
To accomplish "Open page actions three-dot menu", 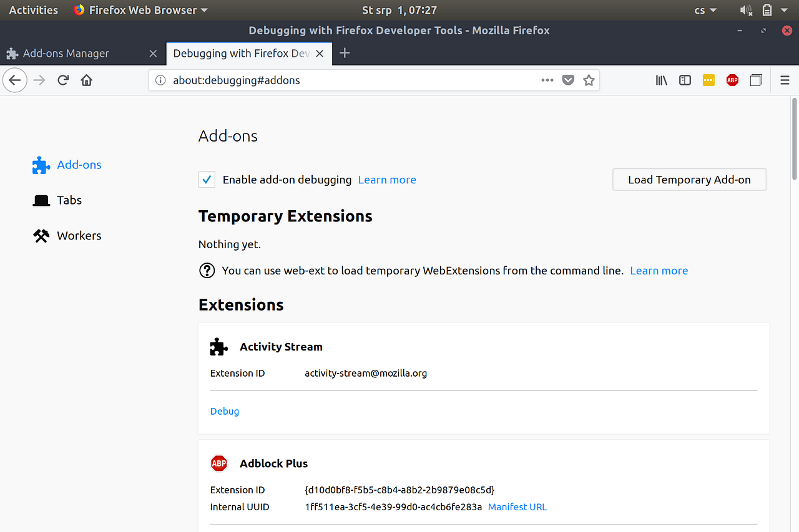I will pyautogui.click(x=547, y=80).
